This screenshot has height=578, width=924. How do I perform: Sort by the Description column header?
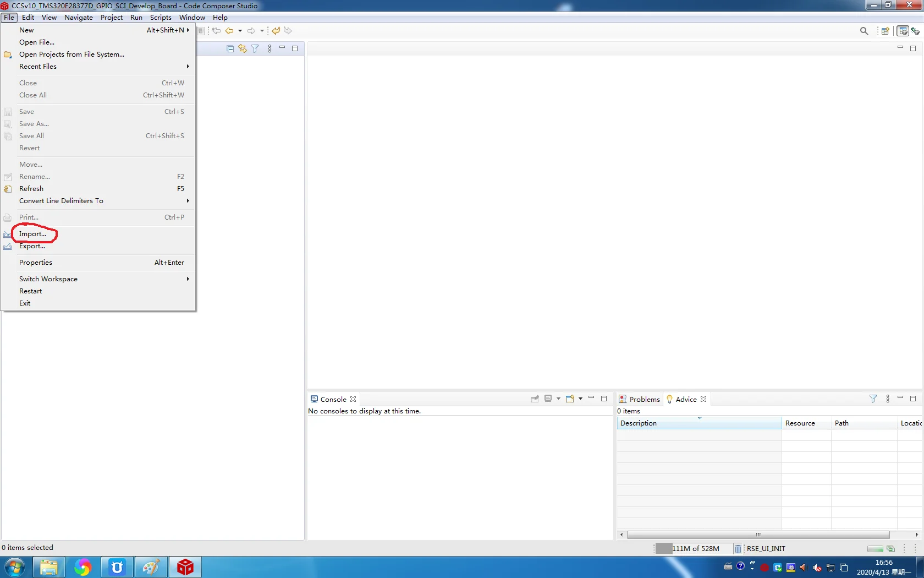(699, 423)
